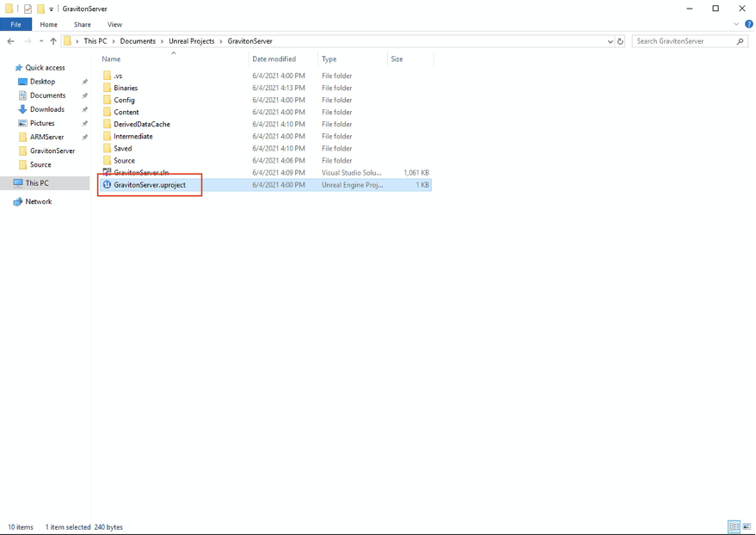Open the File menu
This screenshot has width=756, height=535.
pos(15,24)
